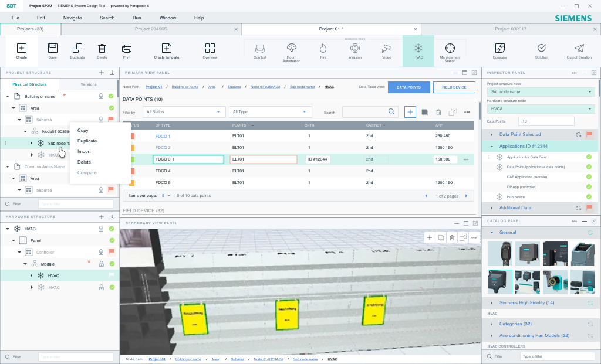
Task: Open Hardware structure node dropdown
Action: (541, 108)
